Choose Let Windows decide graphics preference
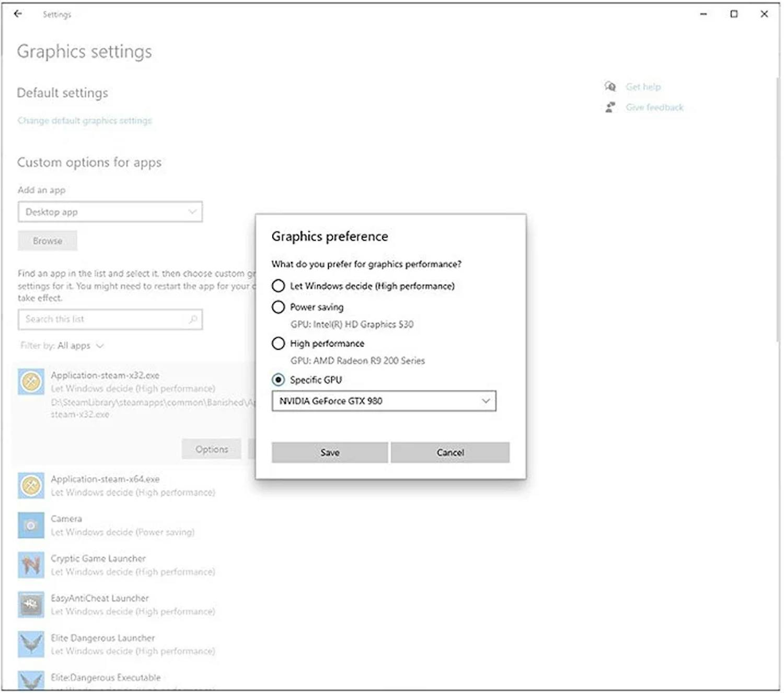 point(279,286)
